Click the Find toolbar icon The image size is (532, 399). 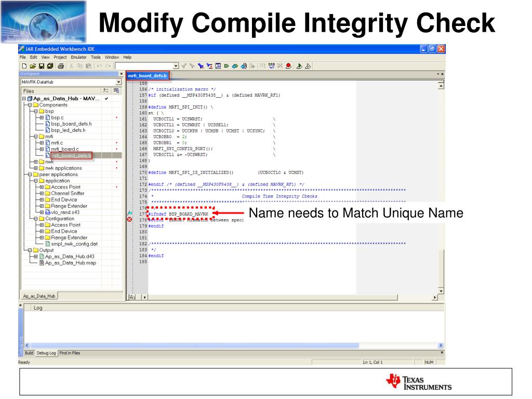(201, 66)
